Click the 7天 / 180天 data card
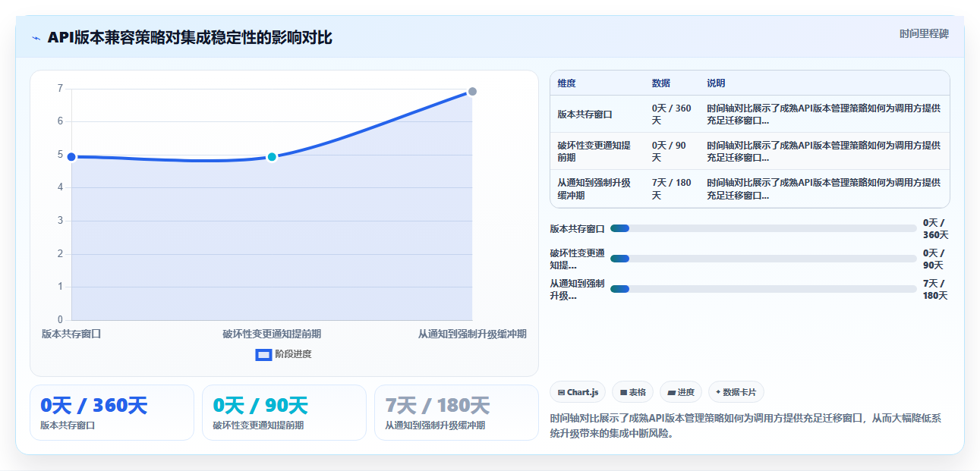 coord(456,413)
